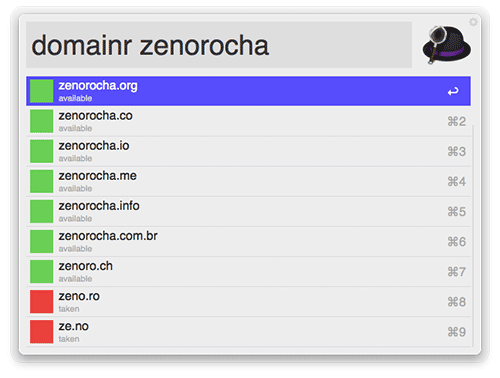Choose the zenorocha.co result

[x=248, y=121]
